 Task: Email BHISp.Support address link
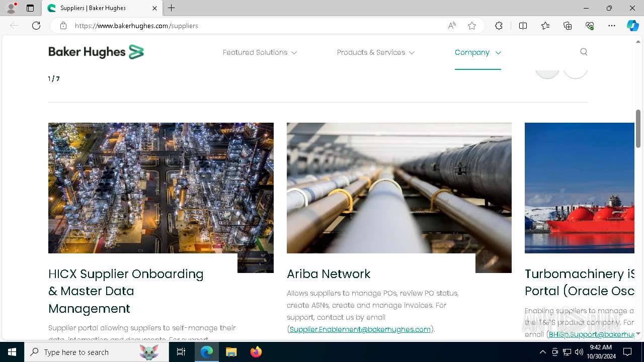592,334
